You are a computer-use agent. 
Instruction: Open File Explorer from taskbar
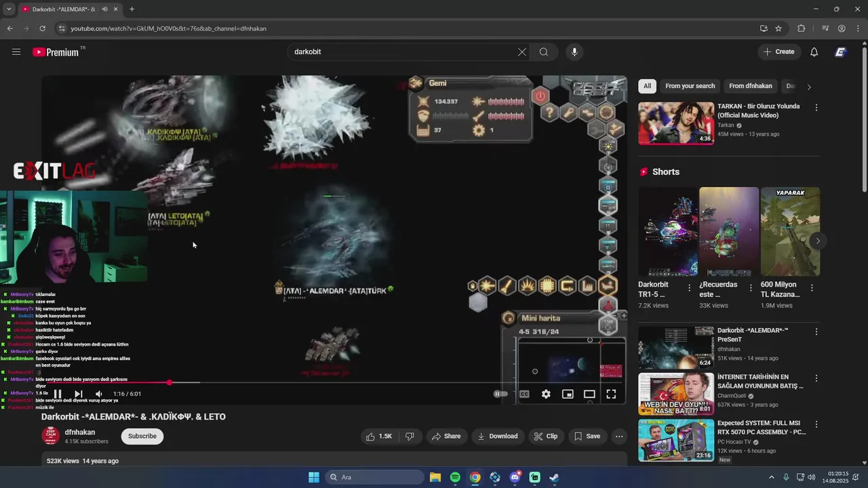pyautogui.click(x=435, y=477)
